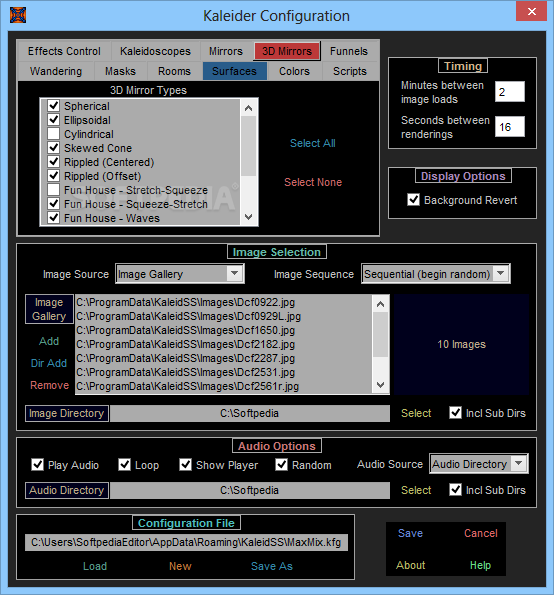
Task: Open the Audio Source dropdown
Action: [x=518, y=464]
